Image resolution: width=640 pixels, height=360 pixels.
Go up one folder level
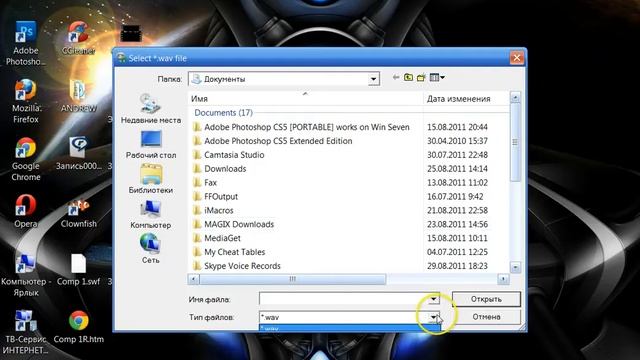[408, 77]
